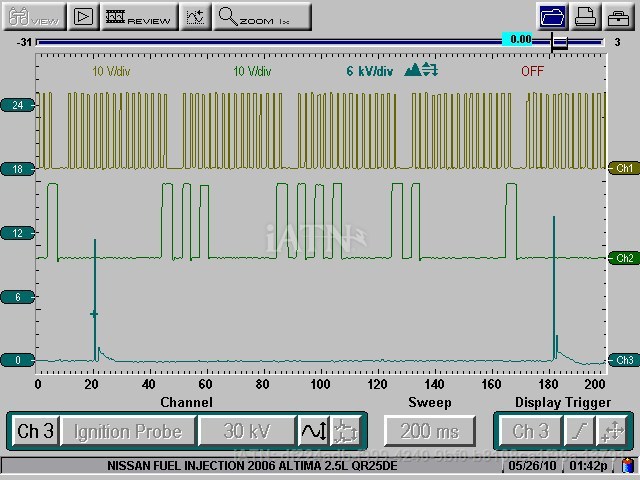Open the 30 kV scale selector
640x480 pixels.
coord(246,431)
